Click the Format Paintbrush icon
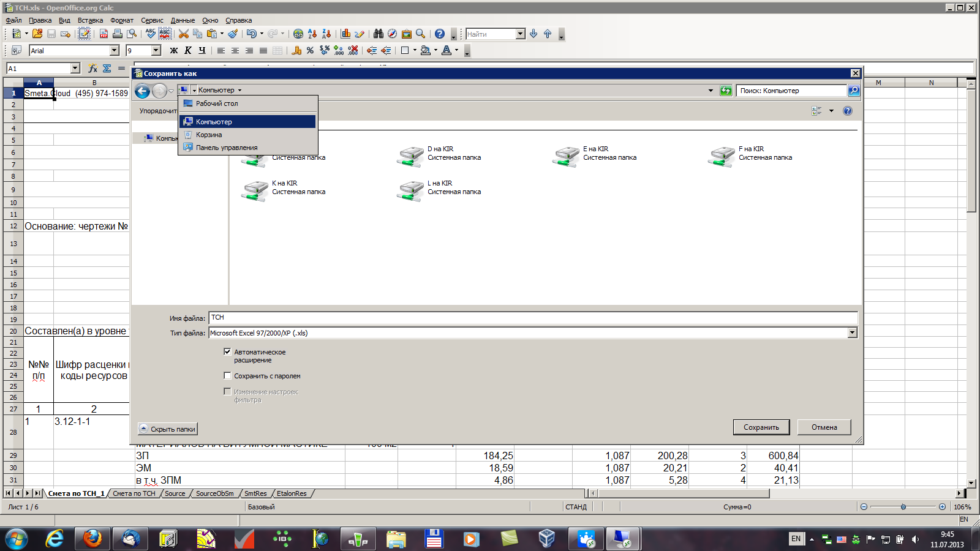980x551 pixels. pos(233,34)
